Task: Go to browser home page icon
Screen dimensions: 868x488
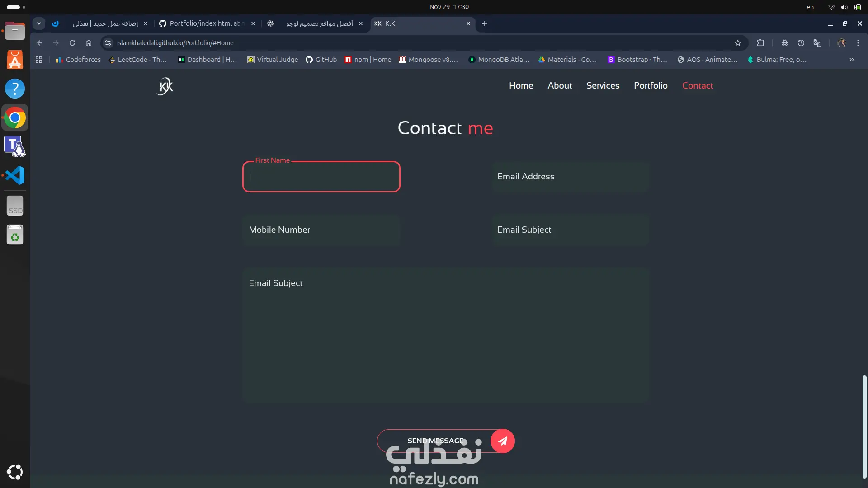Action: pyautogui.click(x=89, y=43)
